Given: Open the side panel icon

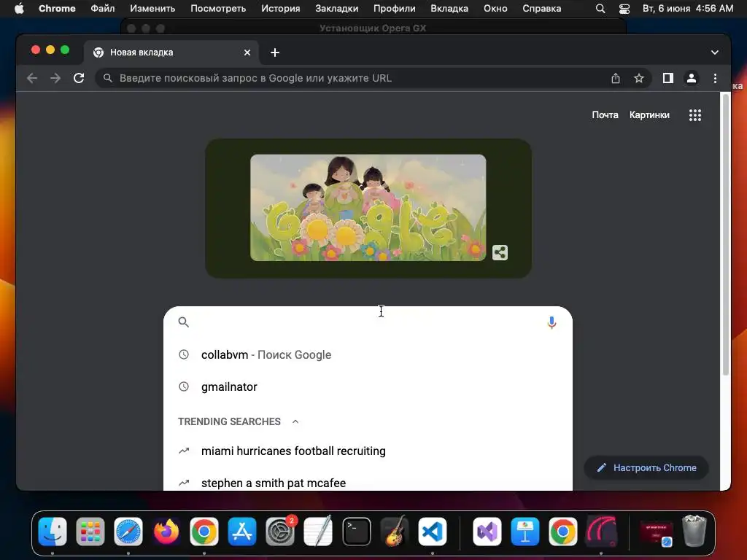Looking at the screenshot, I should (x=668, y=78).
